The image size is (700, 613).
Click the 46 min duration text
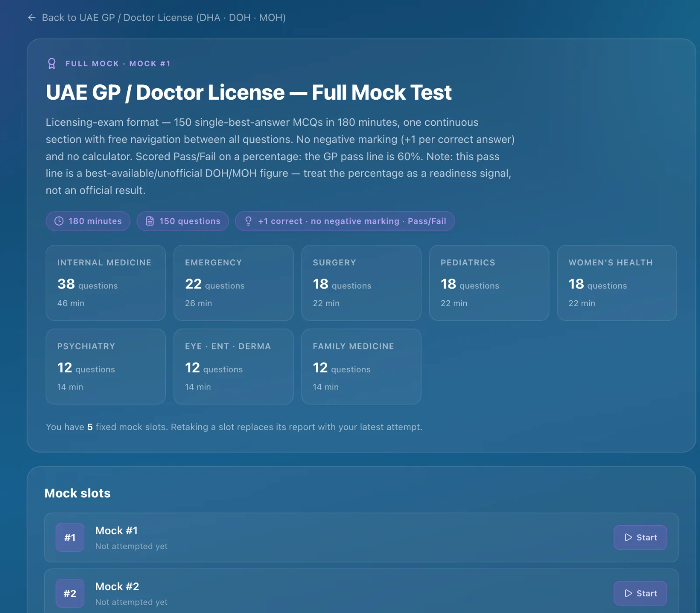click(71, 303)
